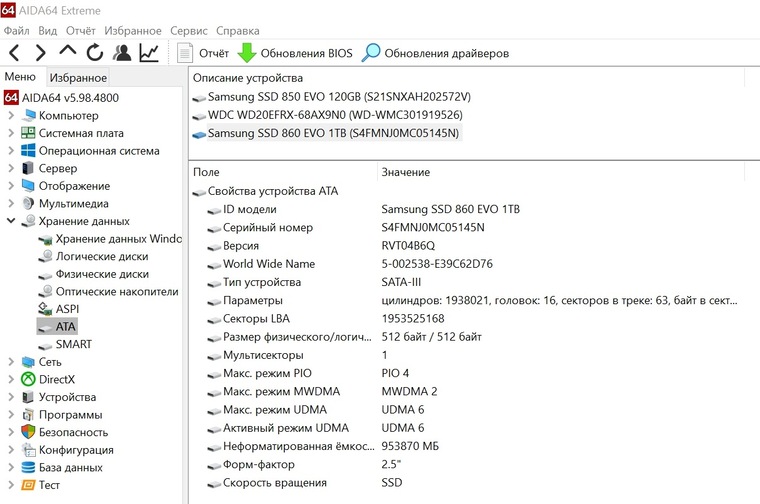Expand the Сервер tree node
This screenshot has width=760, height=504.
click(x=11, y=168)
